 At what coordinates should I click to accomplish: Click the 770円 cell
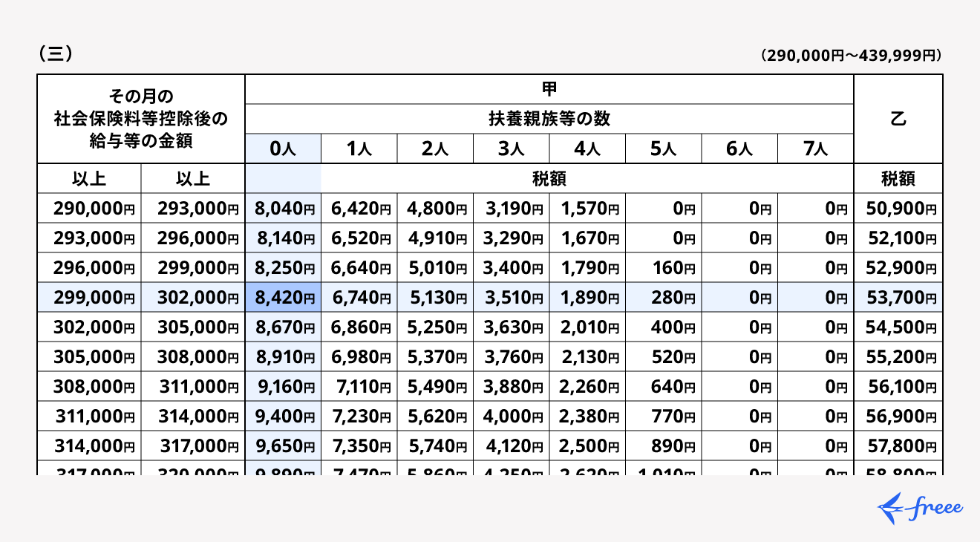point(664,417)
